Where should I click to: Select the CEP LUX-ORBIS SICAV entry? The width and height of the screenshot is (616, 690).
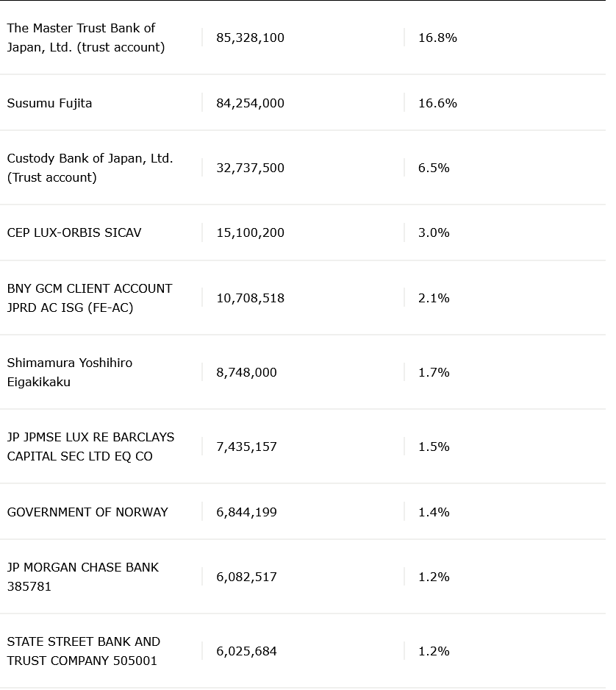pos(74,232)
